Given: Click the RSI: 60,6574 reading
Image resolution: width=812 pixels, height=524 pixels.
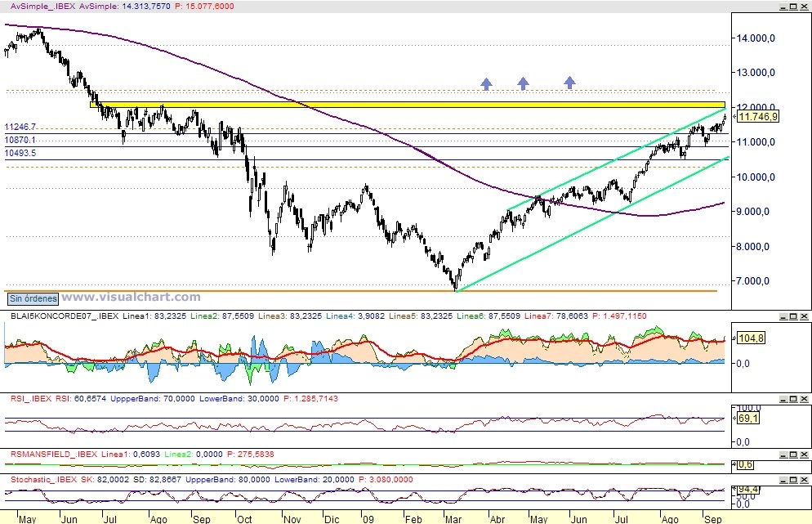Looking at the screenshot, I should click(x=80, y=399).
